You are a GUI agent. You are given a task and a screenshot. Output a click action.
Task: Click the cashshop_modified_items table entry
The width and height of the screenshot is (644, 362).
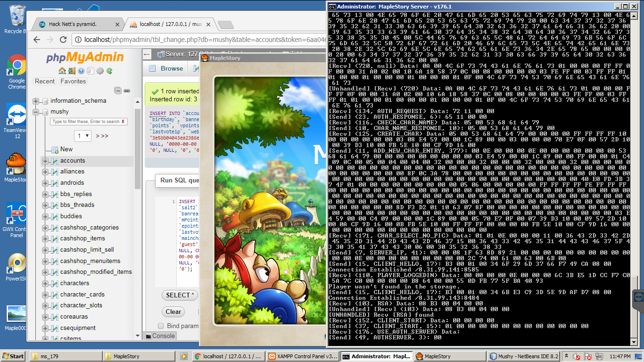(96, 272)
